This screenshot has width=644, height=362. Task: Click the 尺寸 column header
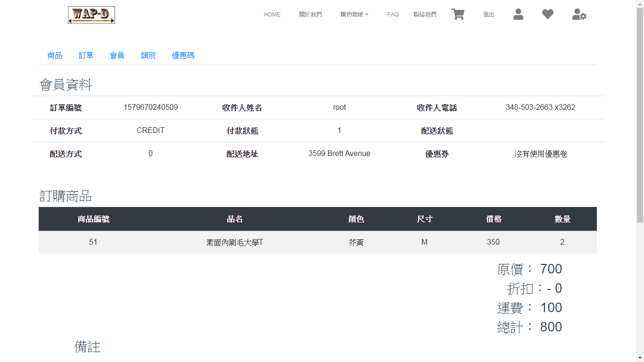[425, 219]
